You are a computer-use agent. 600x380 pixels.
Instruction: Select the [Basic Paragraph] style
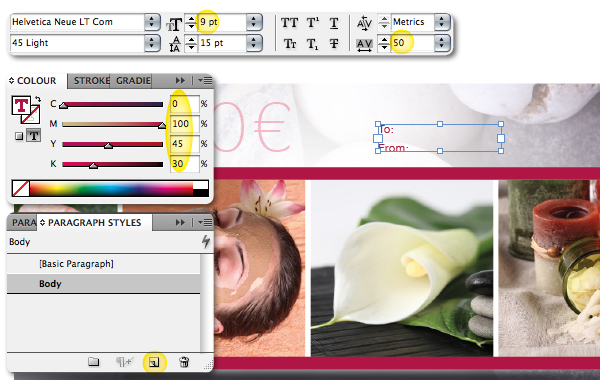[104, 264]
